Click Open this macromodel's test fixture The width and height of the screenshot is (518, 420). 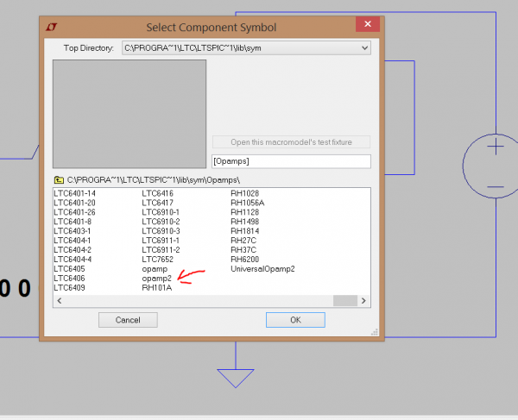pyautogui.click(x=291, y=142)
